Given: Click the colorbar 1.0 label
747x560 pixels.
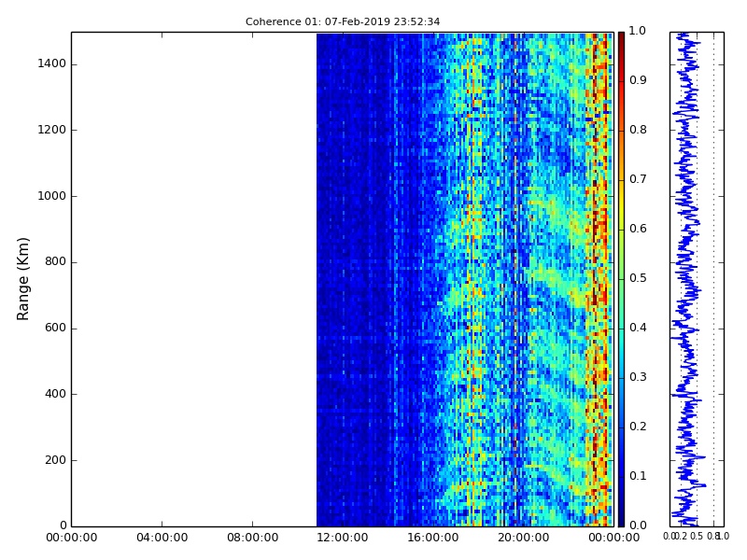Looking at the screenshot, I should tap(638, 31).
